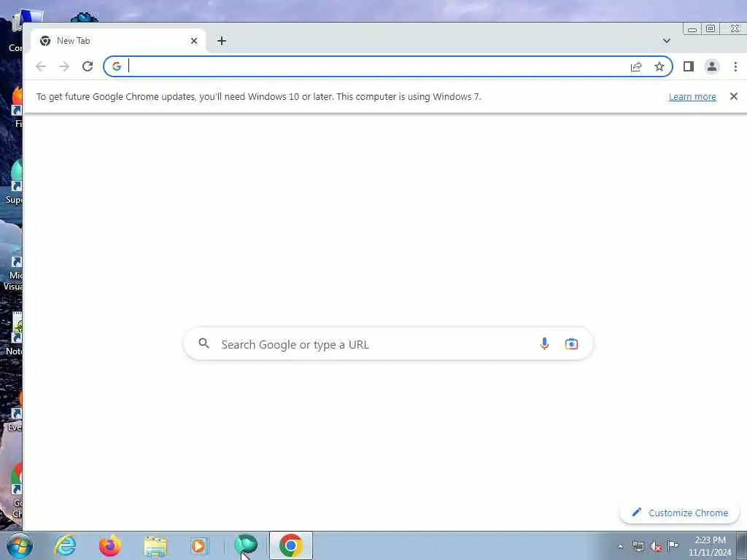Open Windows Explorer from the taskbar
The height and width of the screenshot is (560, 747).
tap(155, 546)
